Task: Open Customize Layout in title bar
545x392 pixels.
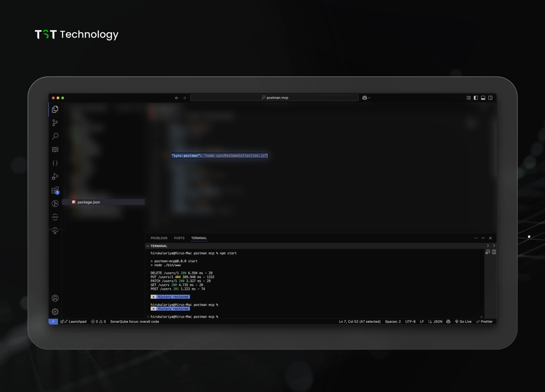Action: (x=469, y=98)
